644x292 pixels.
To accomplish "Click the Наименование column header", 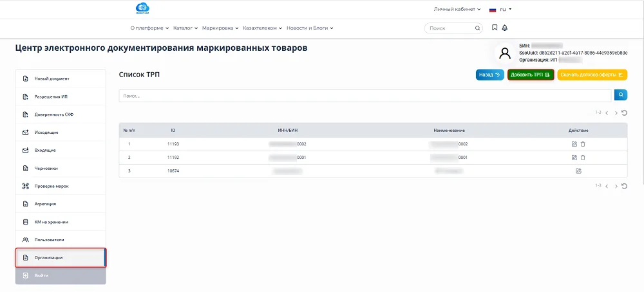I will (x=449, y=131).
